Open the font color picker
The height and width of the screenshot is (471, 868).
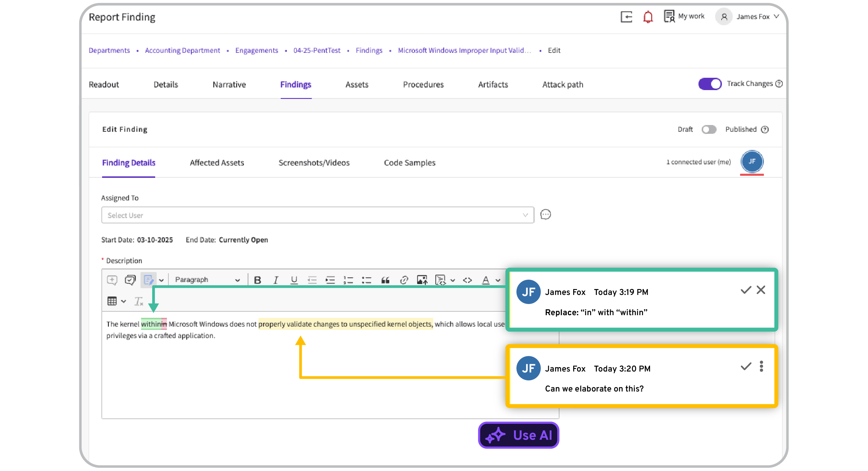(485, 280)
